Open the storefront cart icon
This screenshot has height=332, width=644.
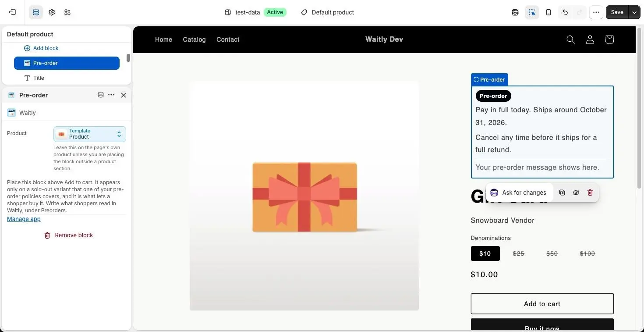609,39
